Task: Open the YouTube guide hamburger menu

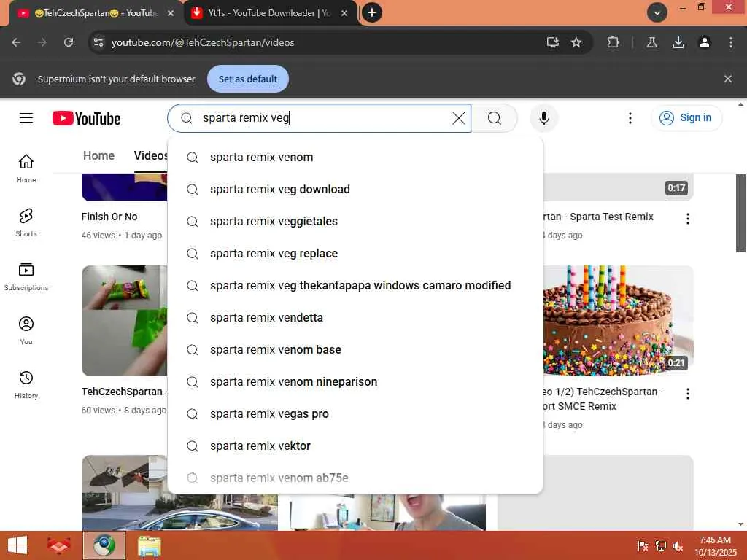Action: [x=26, y=117]
